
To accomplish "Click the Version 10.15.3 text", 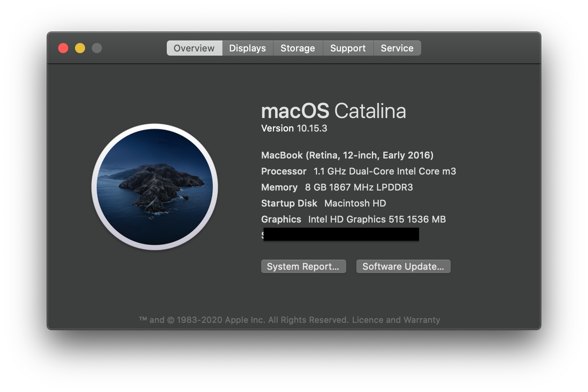I will 294,128.
